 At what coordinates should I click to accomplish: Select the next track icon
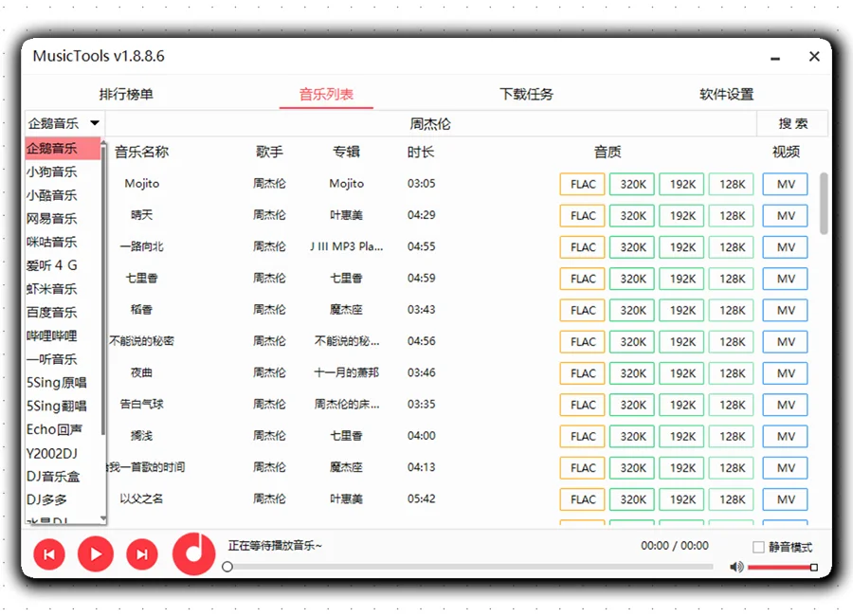click(x=141, y=554)
